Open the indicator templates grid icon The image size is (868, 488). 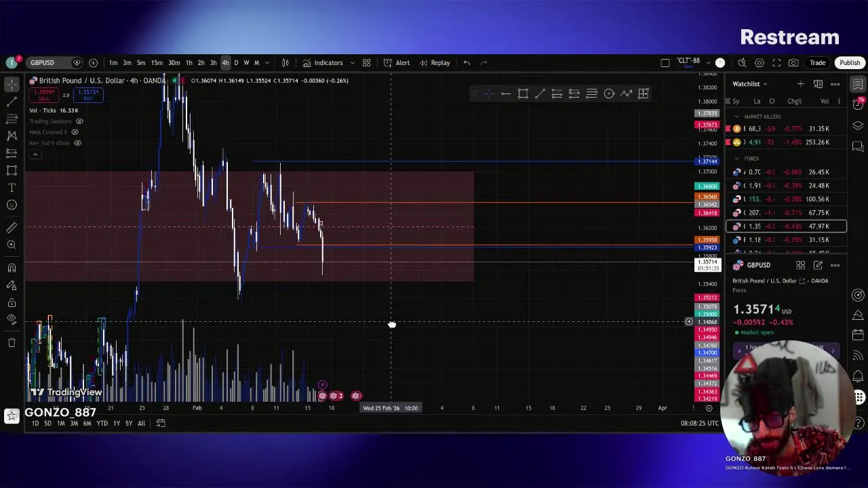tap(366, 62)
